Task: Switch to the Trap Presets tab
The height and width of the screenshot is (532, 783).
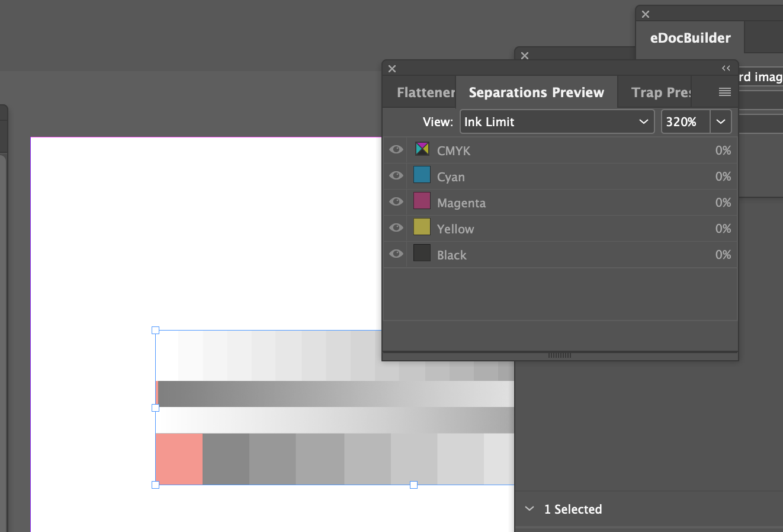Action: coord(660,92)
